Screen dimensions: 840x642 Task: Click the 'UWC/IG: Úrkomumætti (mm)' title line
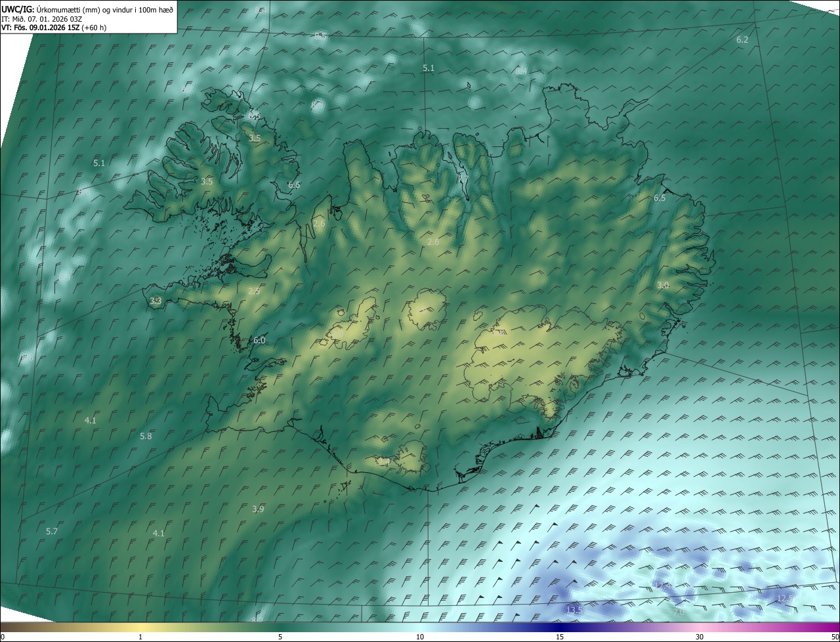(x=87, y=9)
